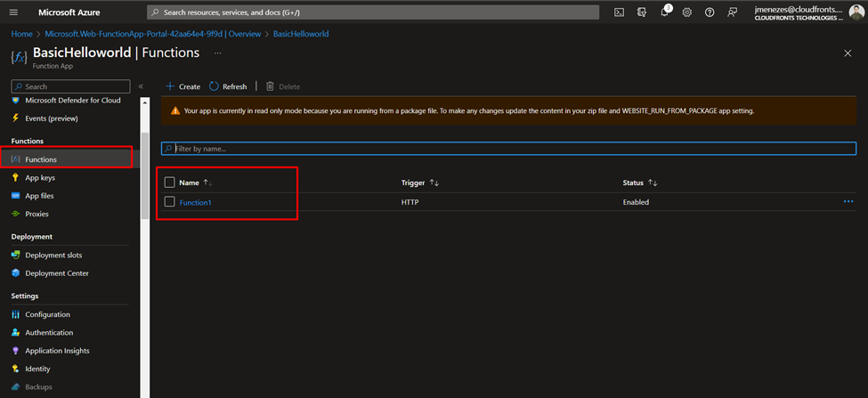The image size is (868, 398).
Task: Open Cloud Shell from the top bar
Action: click(620, 12)
